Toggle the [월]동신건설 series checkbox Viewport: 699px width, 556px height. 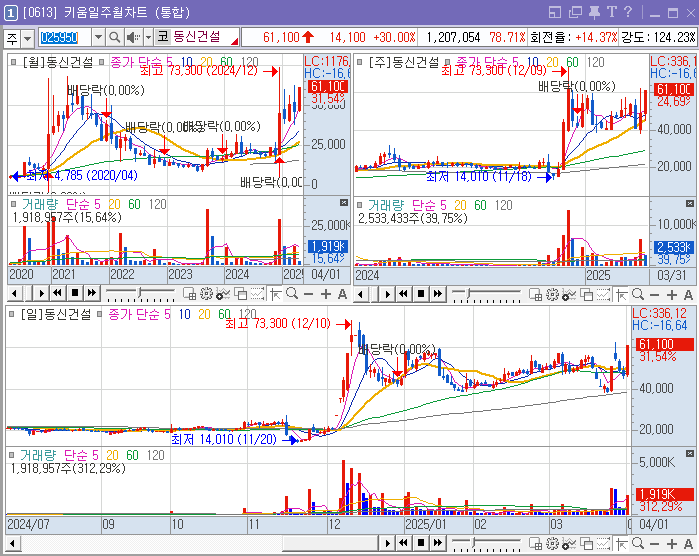[x=14, y=62]
